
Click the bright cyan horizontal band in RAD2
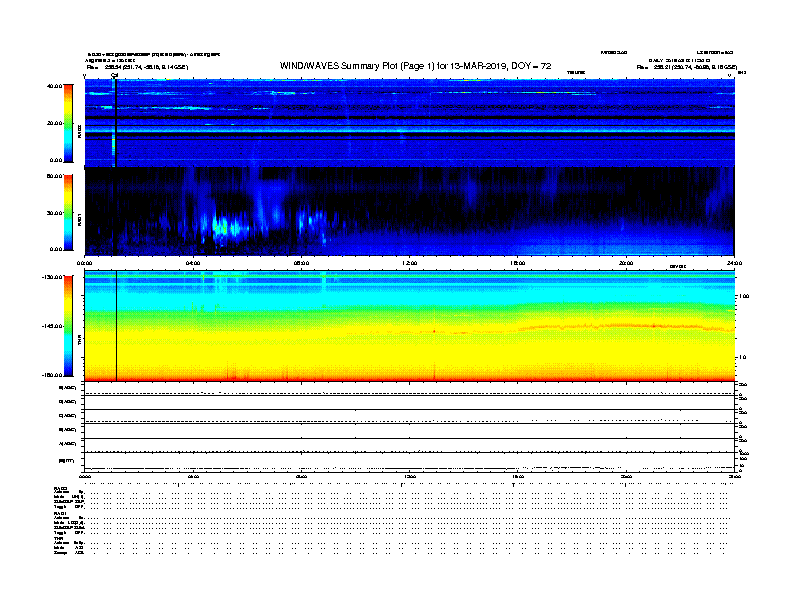(x=409, y=129)
